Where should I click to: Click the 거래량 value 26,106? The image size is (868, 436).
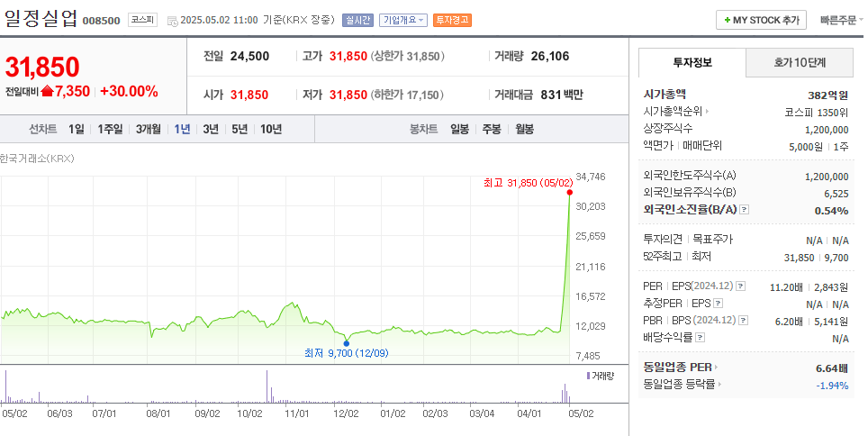[x=549, y=56]
